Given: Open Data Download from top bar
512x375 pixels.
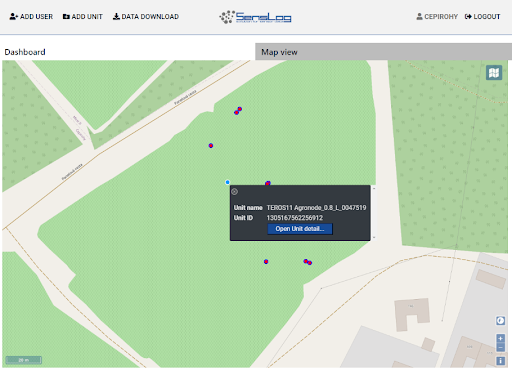Looking at the screenshot, I should pos(146,16).
